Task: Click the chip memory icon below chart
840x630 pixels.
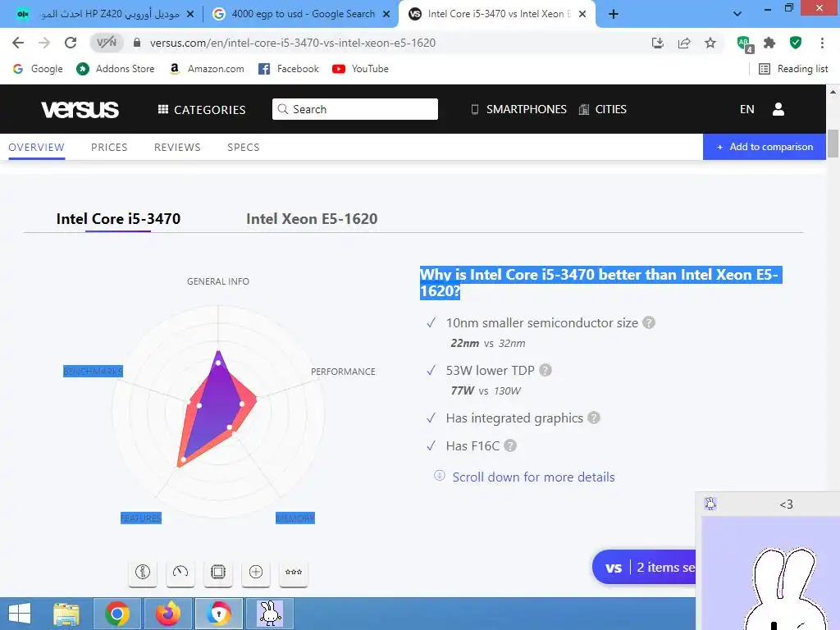Action: (x=218, y=572)
